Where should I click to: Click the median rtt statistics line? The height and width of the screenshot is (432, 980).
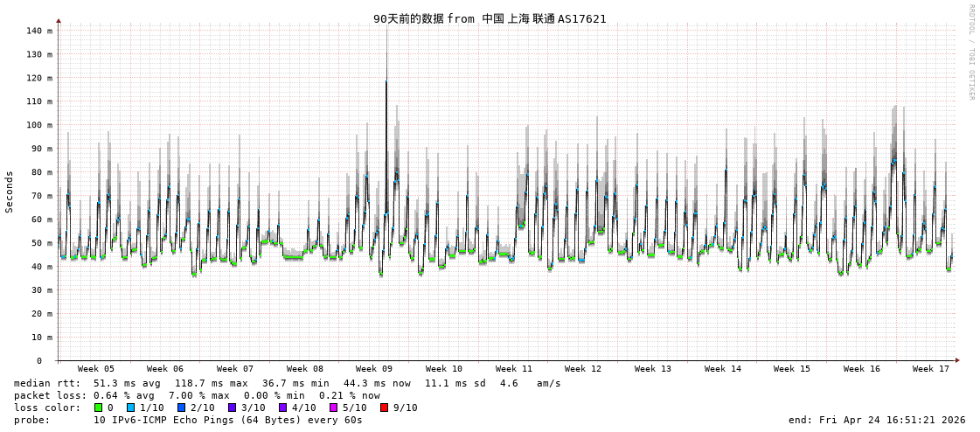287,383
